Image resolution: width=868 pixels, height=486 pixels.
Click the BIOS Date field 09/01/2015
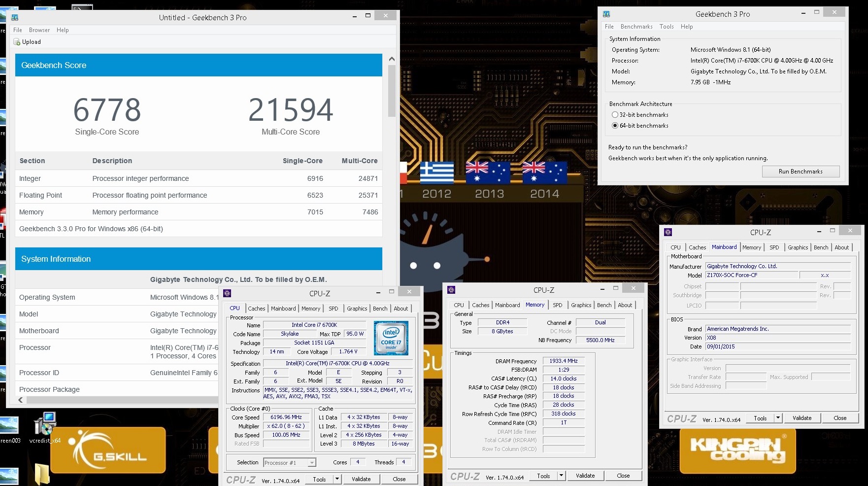[x=778, y=347]
